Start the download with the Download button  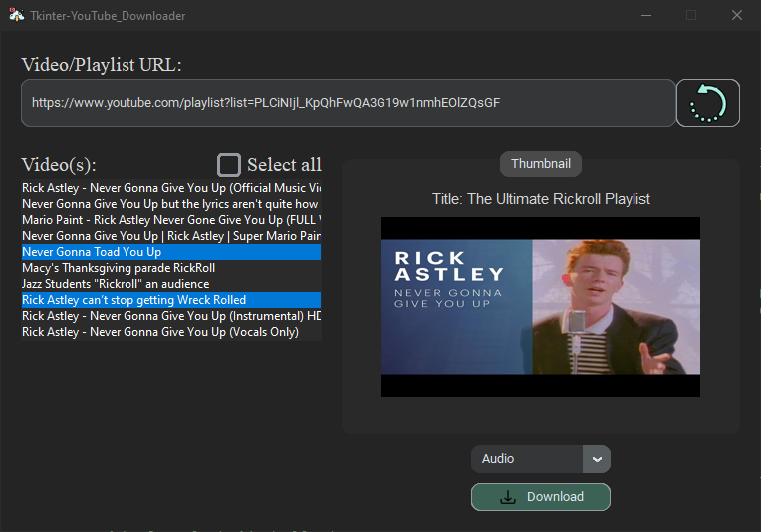(541, 497)
